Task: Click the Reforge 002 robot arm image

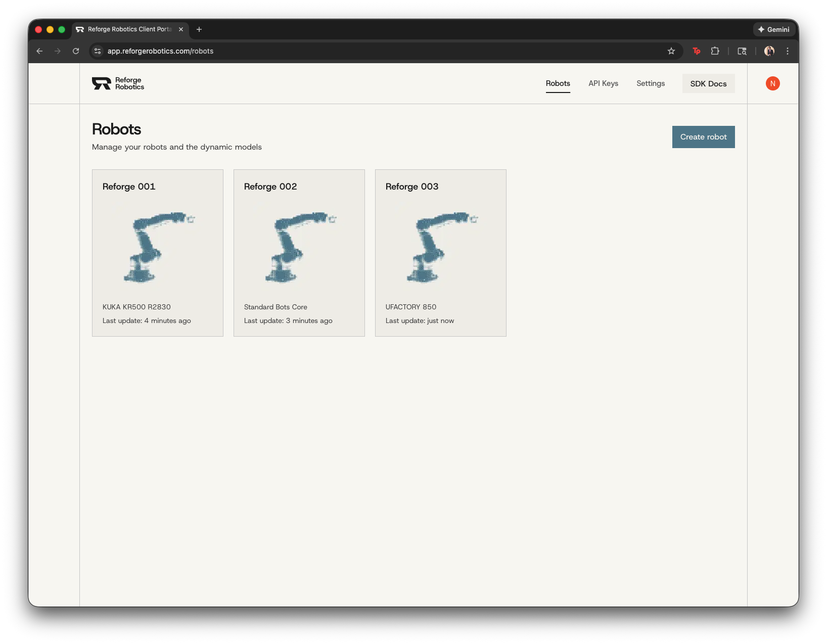Action: coord(300,247)
